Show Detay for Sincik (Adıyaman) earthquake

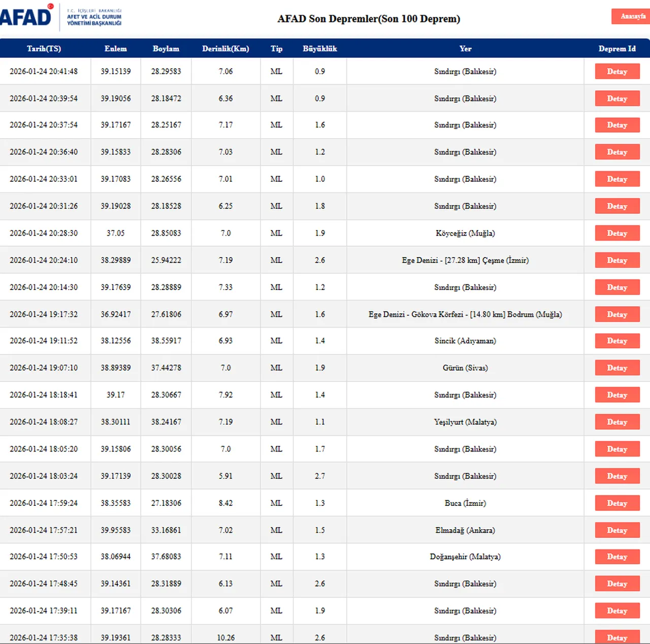click(617, 341)
